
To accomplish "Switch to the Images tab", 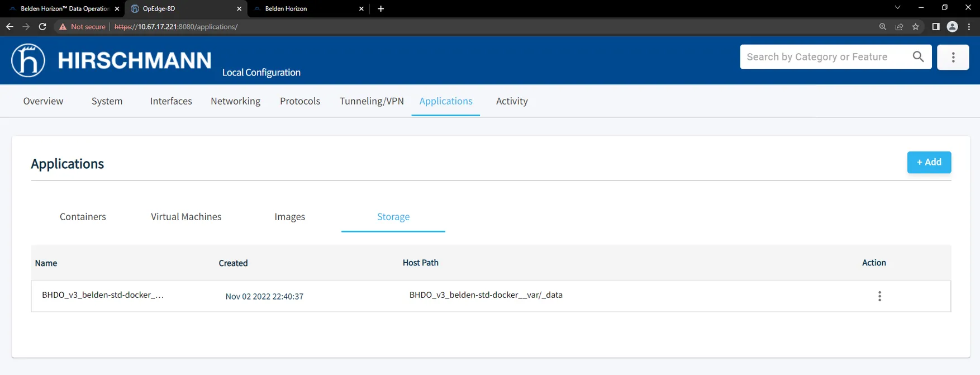I will (289, 217).
